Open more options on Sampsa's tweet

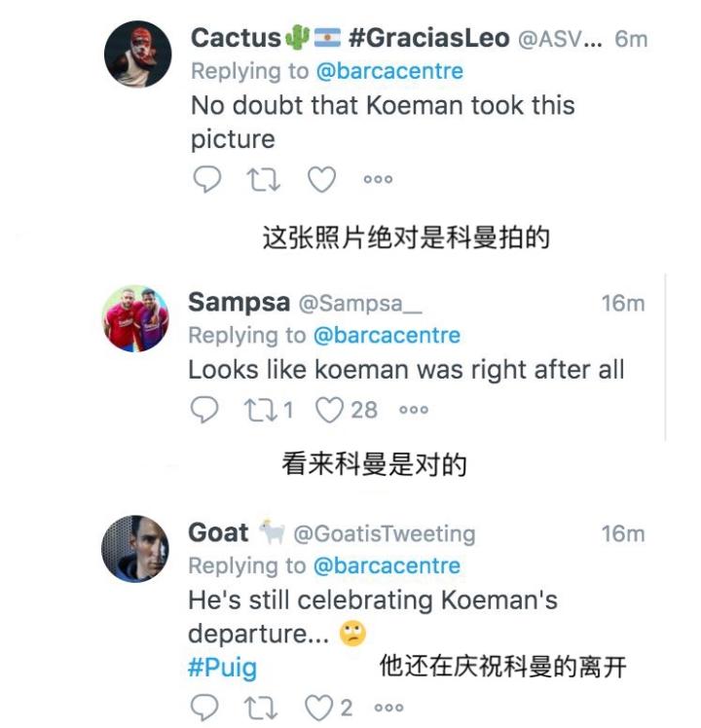[x=415, y=410]
